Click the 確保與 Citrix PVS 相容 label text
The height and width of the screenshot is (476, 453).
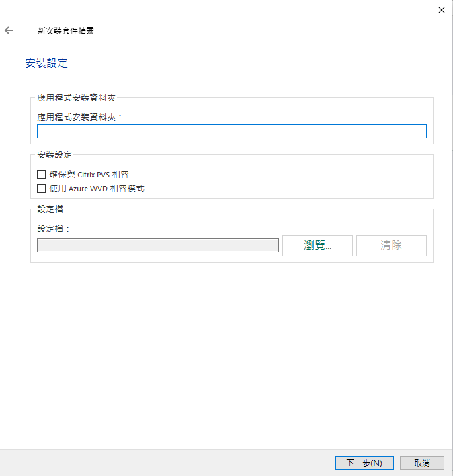pyautogui.click(x=88, y=175)
